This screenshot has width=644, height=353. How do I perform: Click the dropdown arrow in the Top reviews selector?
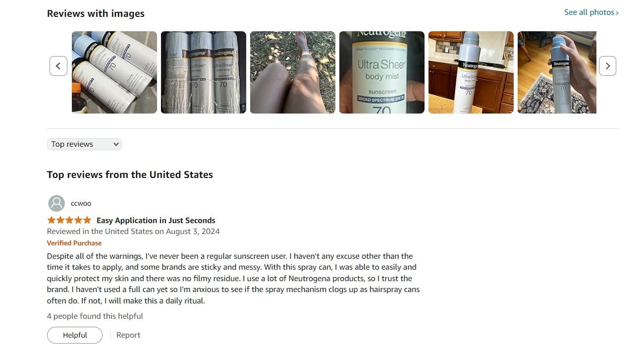click(x=116, y=144)
